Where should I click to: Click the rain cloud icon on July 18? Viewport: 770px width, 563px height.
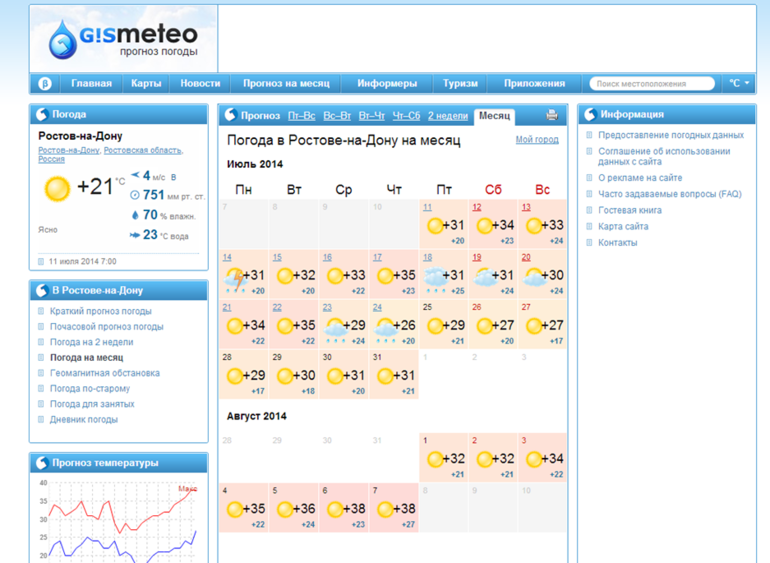pos(434,276)
